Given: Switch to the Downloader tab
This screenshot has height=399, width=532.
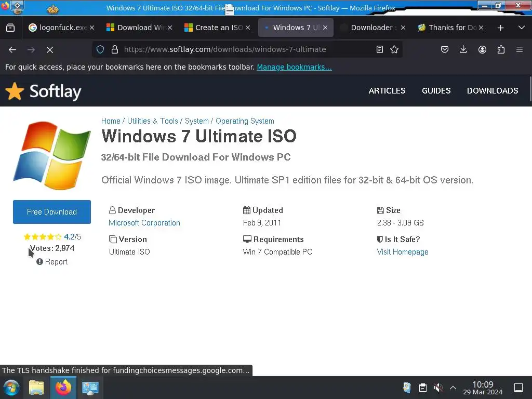Looking at the screenshot, I should pyautogui.click(x=373, y=28).
